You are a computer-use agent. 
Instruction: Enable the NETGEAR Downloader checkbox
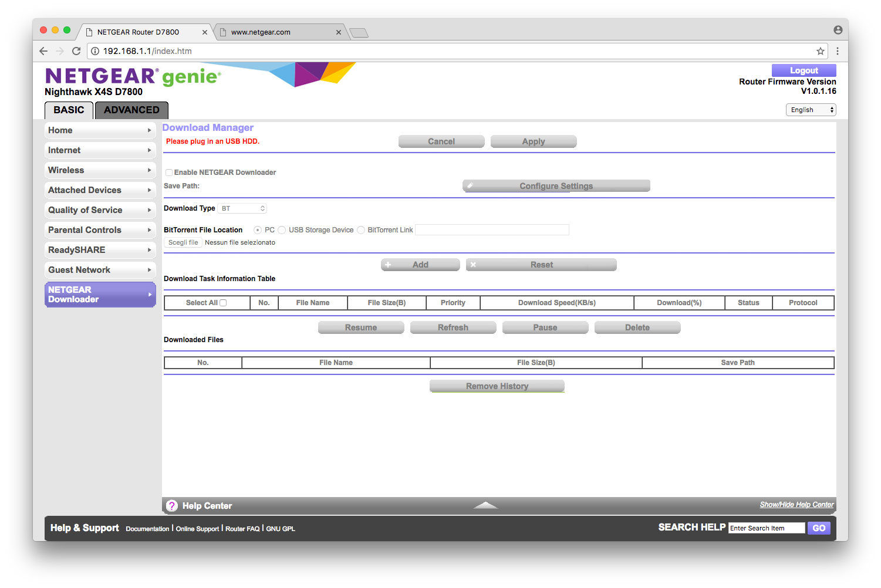(x=169, y=173)
